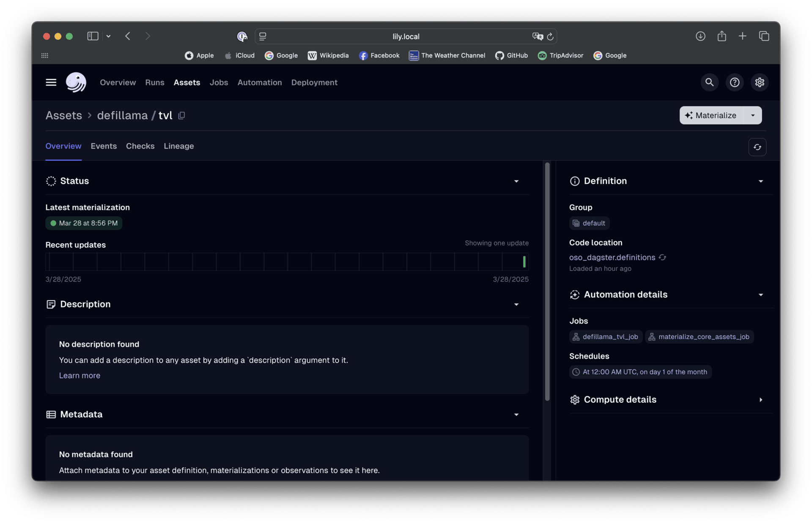Viewport: 812px width, 523px height.
Task: Open the reader page icon in address bar
Action: [263, 36]
